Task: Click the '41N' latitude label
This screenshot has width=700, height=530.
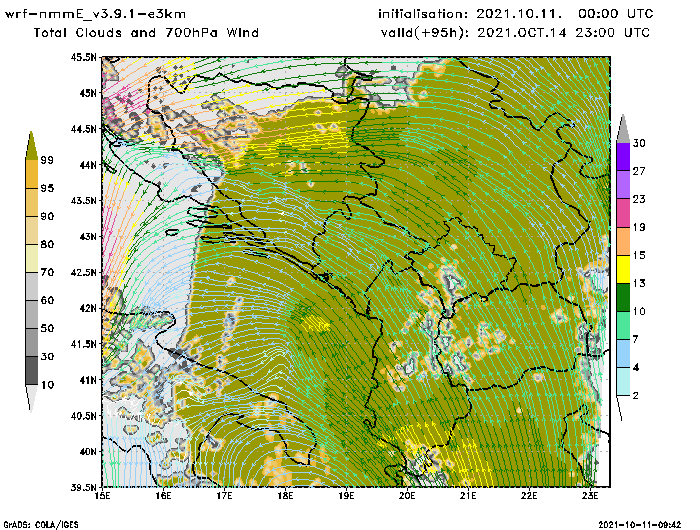Action: [x=88, y=380]
